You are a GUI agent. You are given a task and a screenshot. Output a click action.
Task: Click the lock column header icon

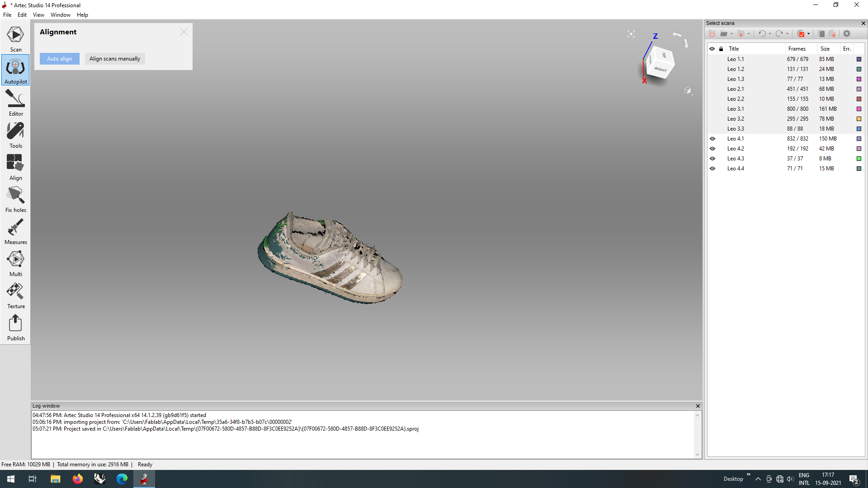(x=721, y=49)
